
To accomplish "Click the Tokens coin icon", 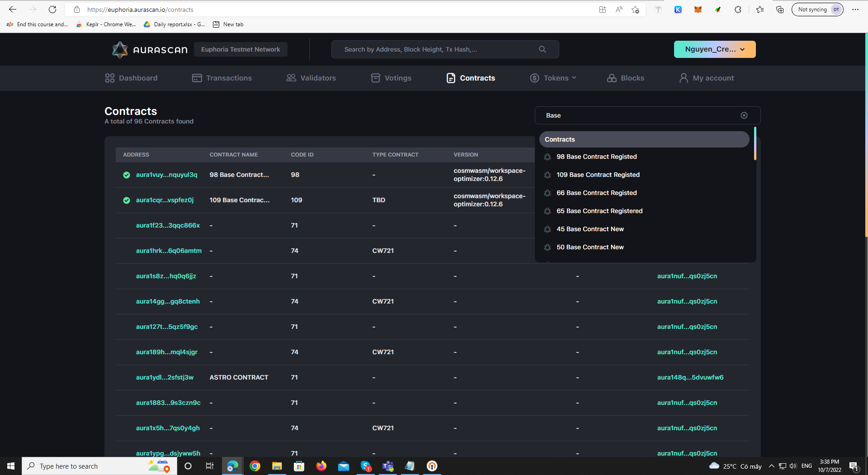I will [x=534, y=78].
